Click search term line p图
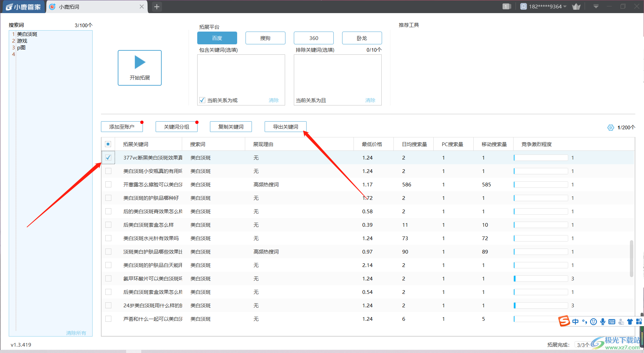 pos(21,47)
